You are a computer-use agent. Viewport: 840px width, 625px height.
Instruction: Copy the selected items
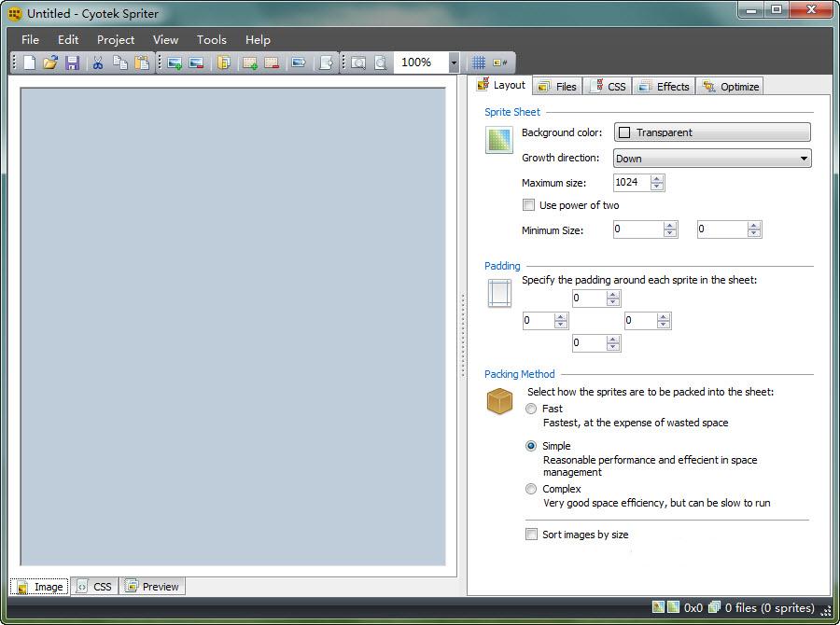pos(120,62)
